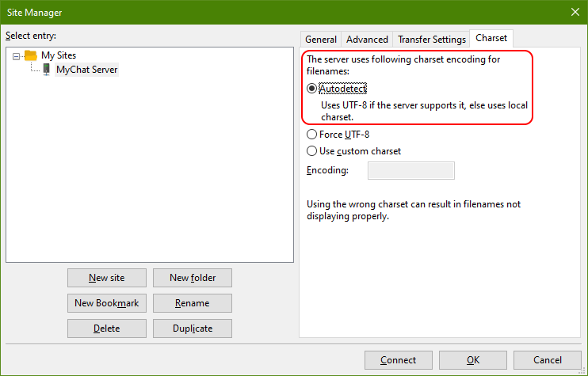Viewport: 588px width, 376px height.
Task: Click the MyChat Server site icon
Action: pyautogui.click(x=46, y=70)
